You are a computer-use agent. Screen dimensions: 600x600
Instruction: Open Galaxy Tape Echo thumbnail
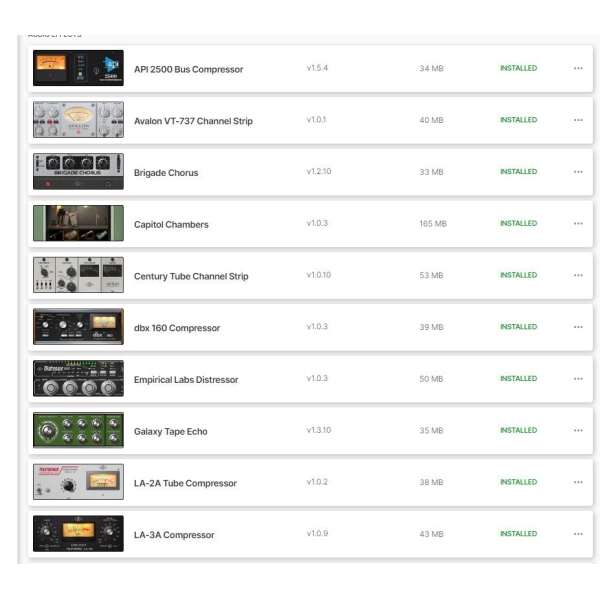78,430
